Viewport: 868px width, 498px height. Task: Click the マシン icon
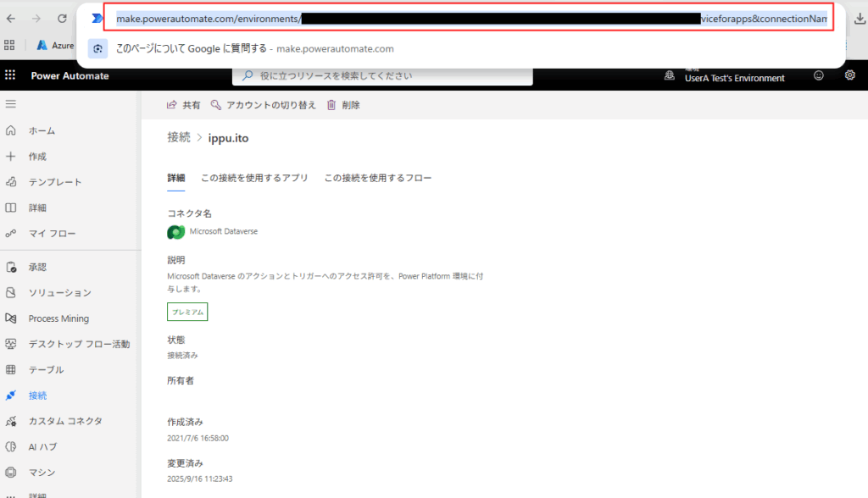tap(10, 473)
